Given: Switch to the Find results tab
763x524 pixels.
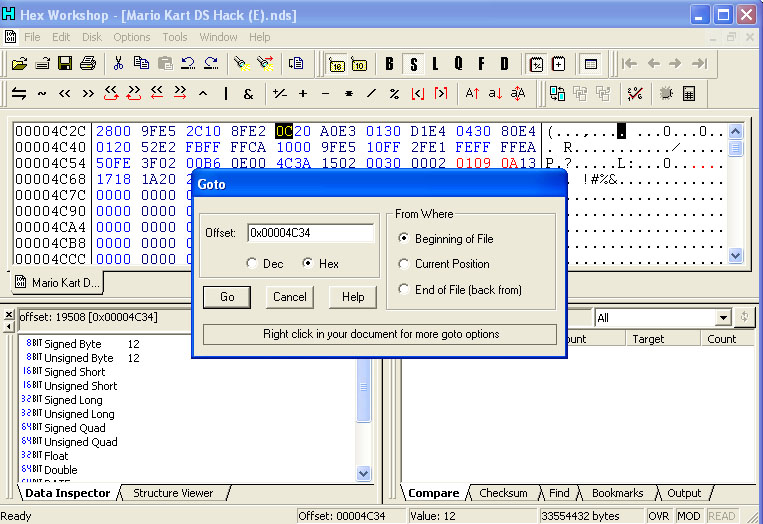Looking at the screenshot, I should pos(559,493).
